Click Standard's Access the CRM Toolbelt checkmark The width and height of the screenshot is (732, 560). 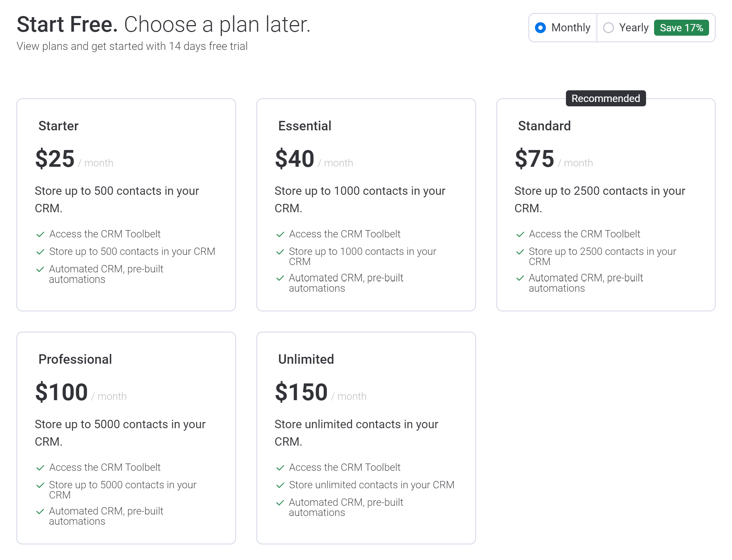[x=520, y=234]
